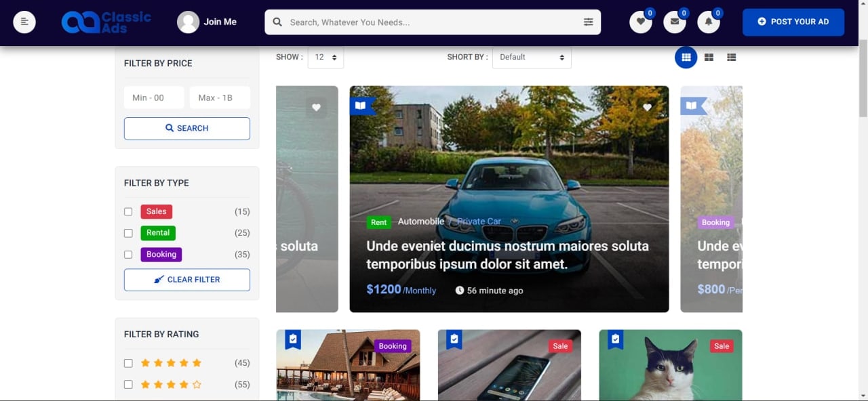This screenshot has width=868, height=401.
Task: Click the book ribbon badge on car ad
Action: tap(361, 106)
